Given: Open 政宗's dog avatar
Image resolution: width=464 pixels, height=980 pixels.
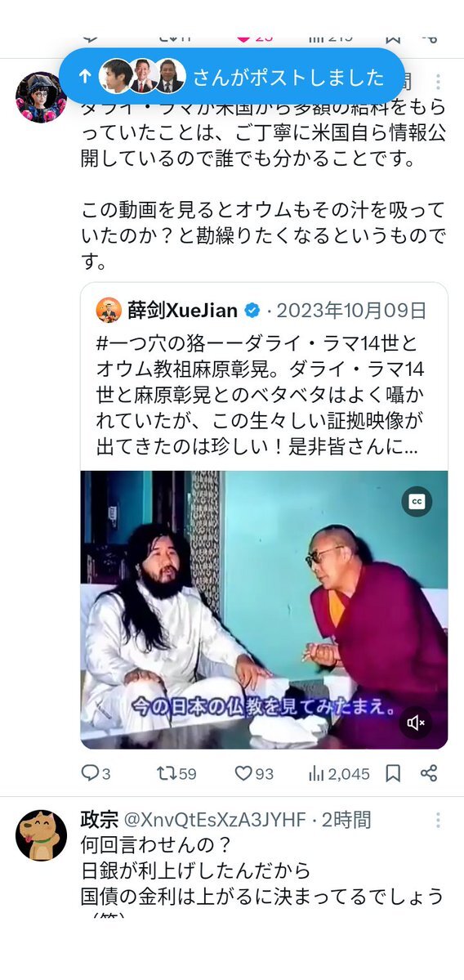Looking at the screenshot, I should coord(41,835).
